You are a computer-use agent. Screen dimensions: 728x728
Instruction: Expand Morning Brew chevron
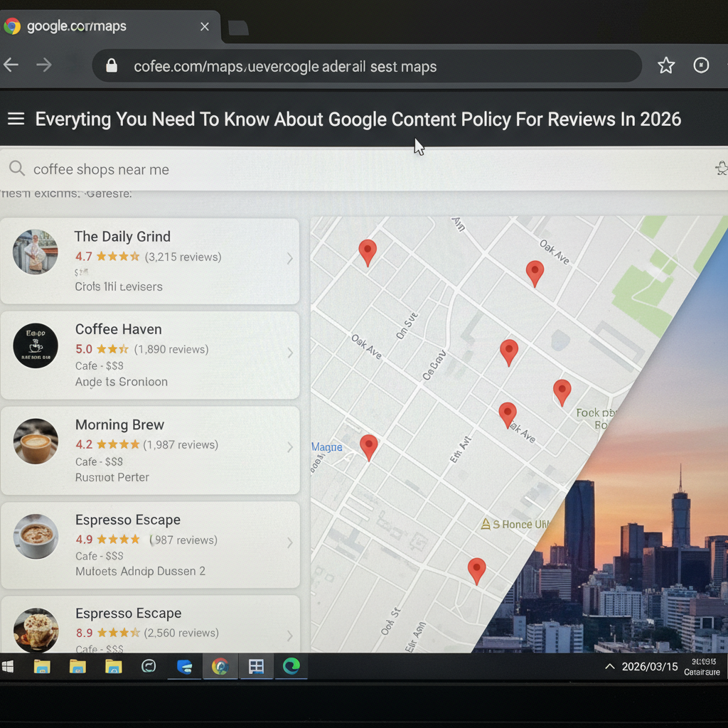click(290, 447)
